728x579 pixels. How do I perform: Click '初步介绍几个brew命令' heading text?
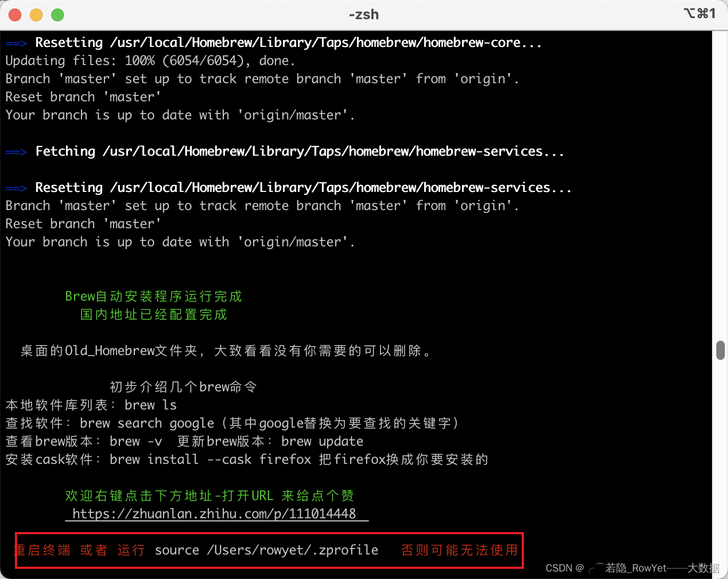click(183, 387)
